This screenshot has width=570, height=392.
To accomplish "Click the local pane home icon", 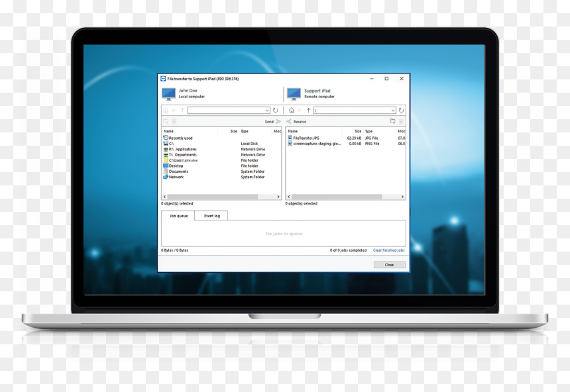I will point(166,110).
